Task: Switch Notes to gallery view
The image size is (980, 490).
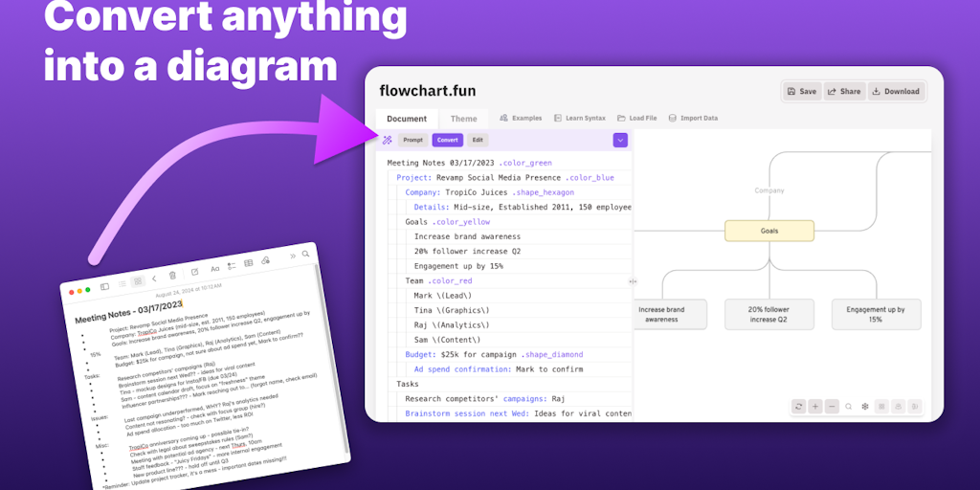Action: coord(138,281)
